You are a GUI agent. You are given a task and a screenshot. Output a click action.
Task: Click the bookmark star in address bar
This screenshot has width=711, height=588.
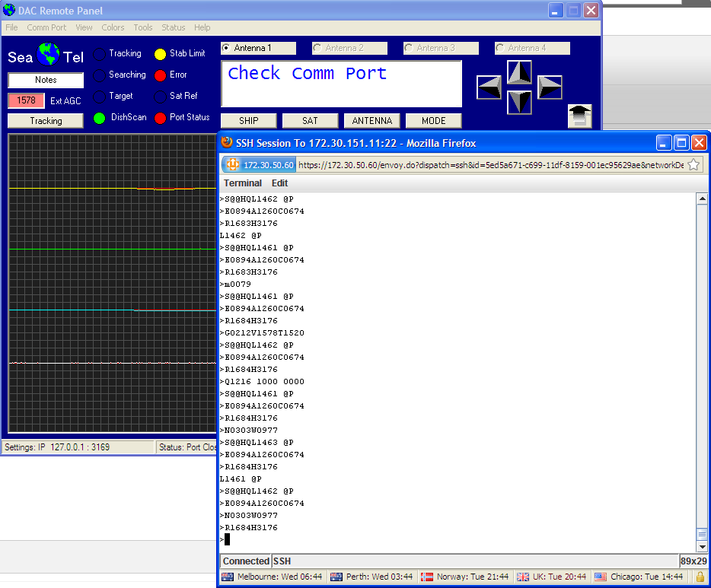point(693,164)
